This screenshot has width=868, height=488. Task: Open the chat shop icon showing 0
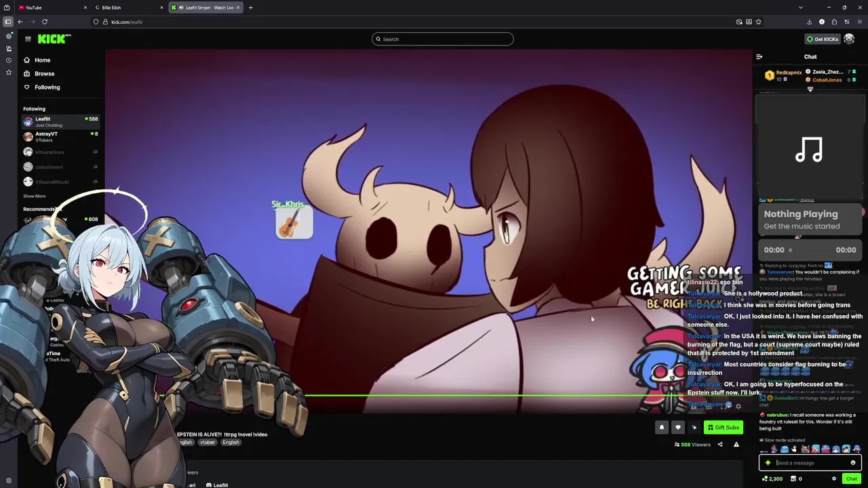(796, 479)
